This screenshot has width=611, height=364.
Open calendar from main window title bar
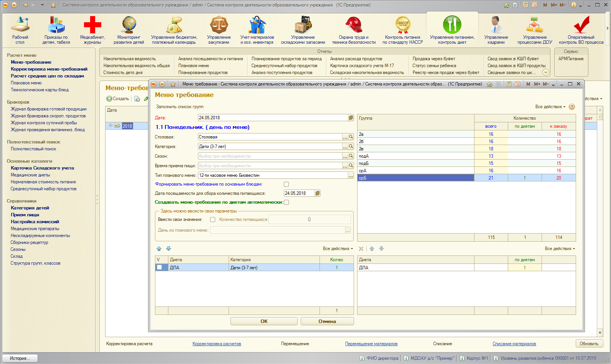535,5
